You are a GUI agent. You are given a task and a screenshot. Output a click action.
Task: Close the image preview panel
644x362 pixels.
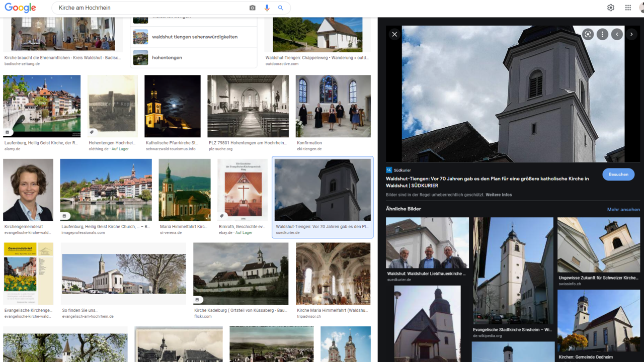tap(394, 34)
